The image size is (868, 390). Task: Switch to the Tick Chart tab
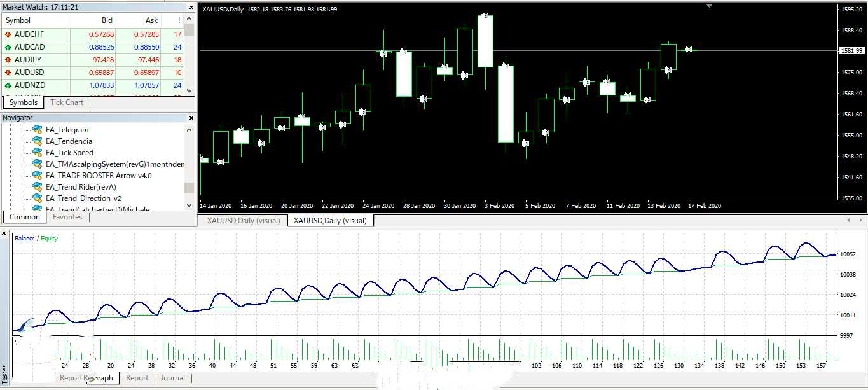coord(66,102)
